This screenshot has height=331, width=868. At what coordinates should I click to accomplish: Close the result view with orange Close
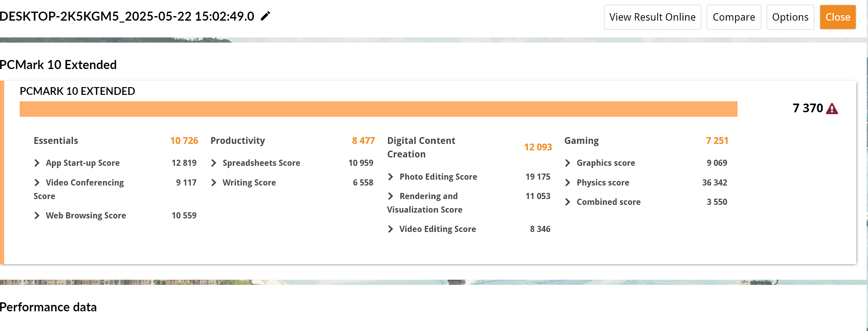click(838, 17)
